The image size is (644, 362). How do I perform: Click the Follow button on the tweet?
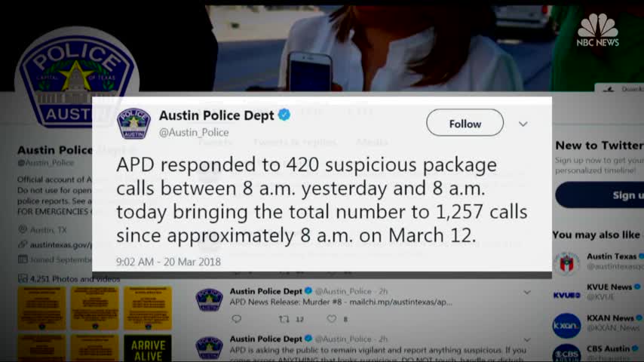coord(465,123)
